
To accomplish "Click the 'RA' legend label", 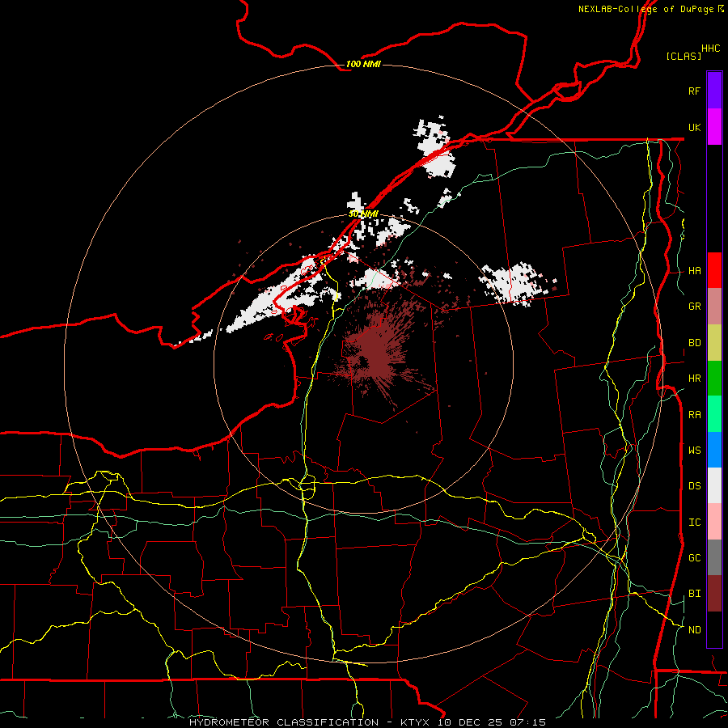I will [694, 415].
